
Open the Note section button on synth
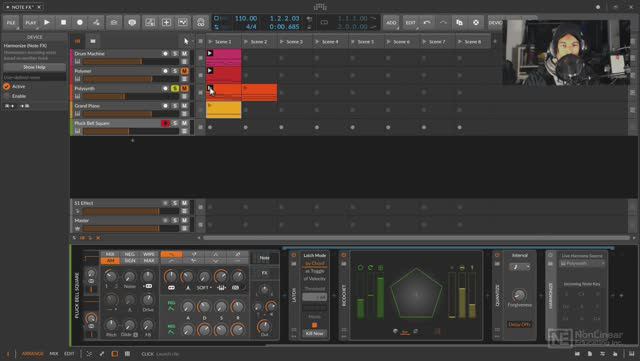264,258
